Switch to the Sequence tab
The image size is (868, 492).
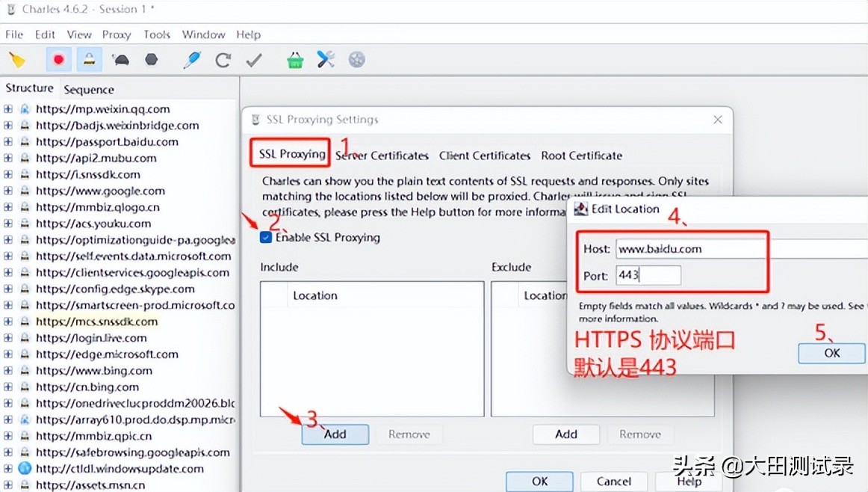tap(89, 89)
